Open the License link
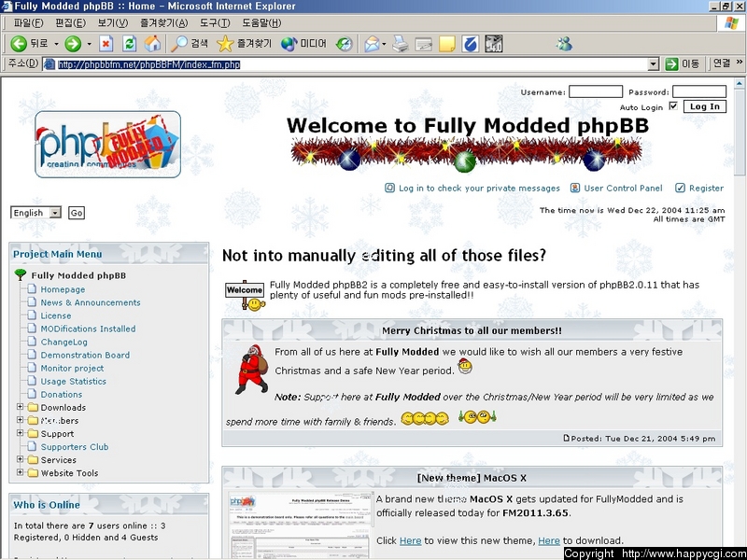 coord(56,315)
